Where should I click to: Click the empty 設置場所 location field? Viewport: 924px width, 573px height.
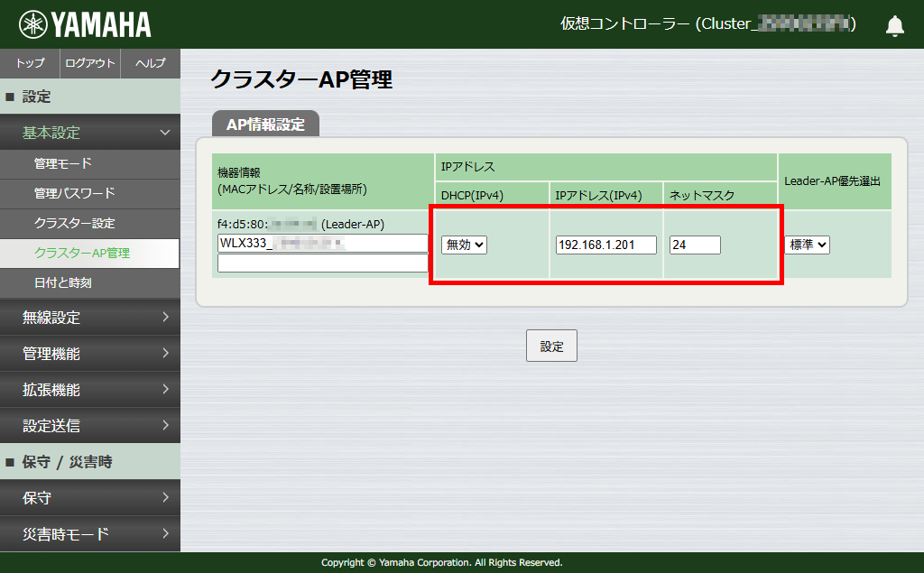pyautogui.click(x=322, y=263)
